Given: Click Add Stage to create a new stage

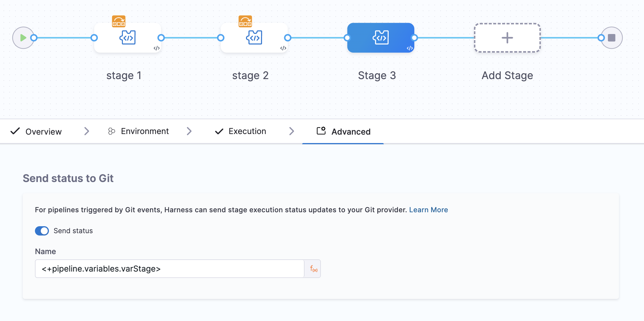Looking at the screenshot, I should [507, 38].
